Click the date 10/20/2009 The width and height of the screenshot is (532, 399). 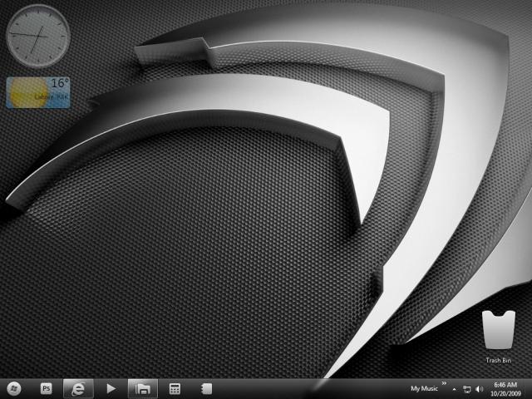click(x=505, y=393)
